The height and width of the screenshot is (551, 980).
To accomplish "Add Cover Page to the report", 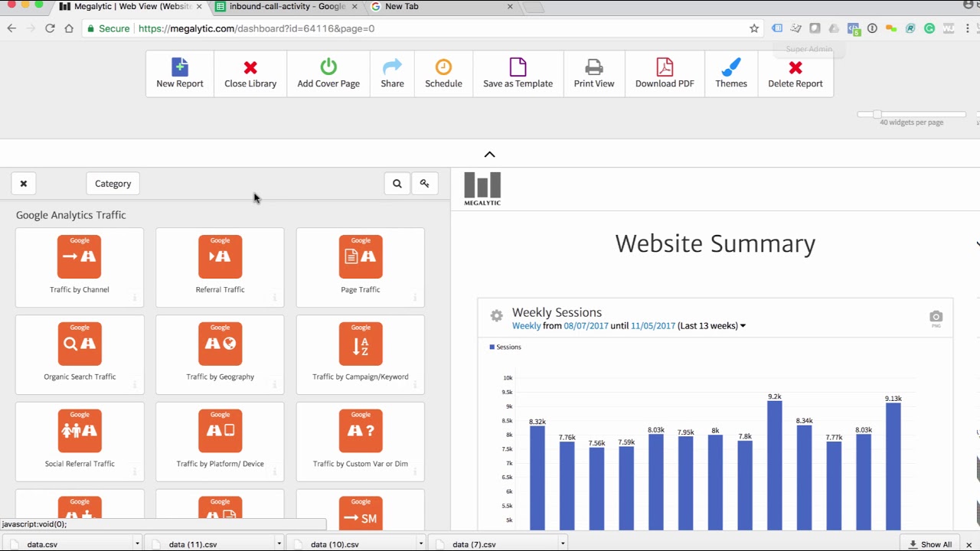I will coord(328,73).
